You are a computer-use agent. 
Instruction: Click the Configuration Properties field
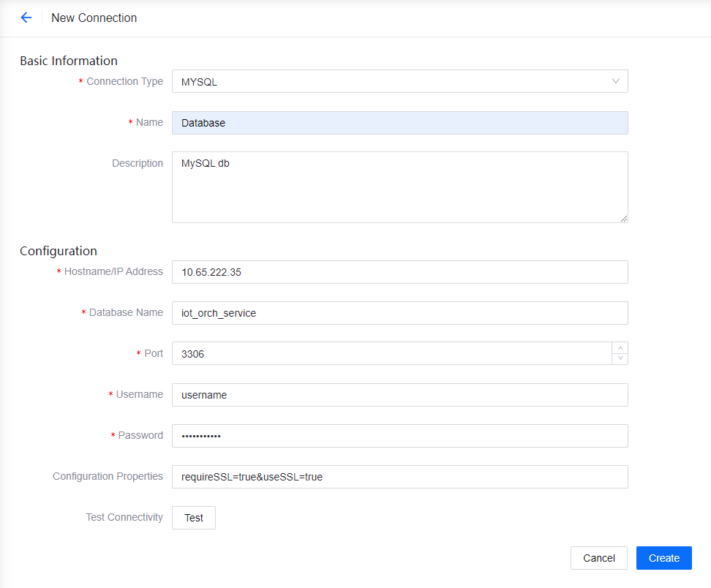tap(399, 476)
